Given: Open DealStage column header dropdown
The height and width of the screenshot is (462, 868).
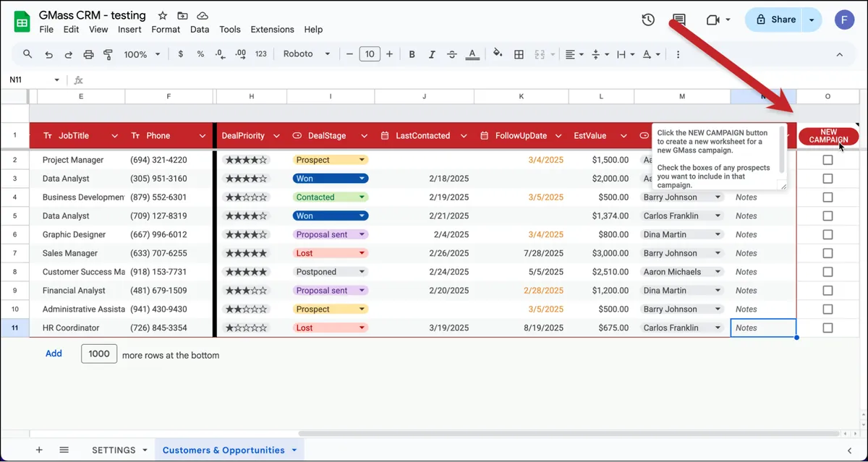Looking at the screenshot, I should [365, 136].
